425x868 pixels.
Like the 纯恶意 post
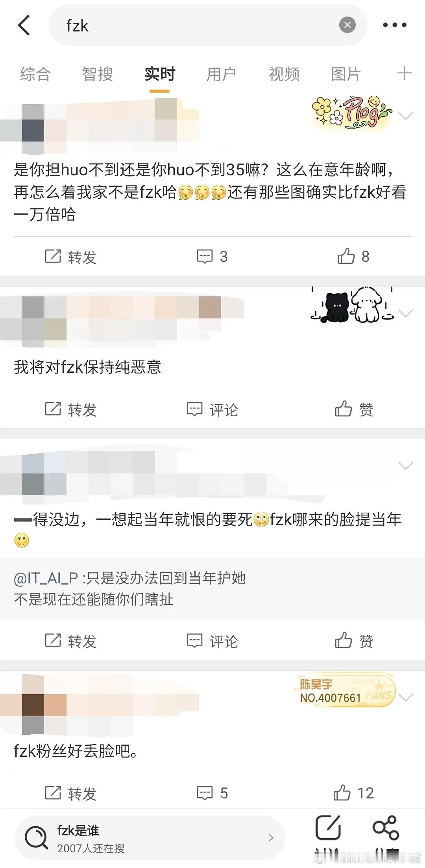(354, 409)
